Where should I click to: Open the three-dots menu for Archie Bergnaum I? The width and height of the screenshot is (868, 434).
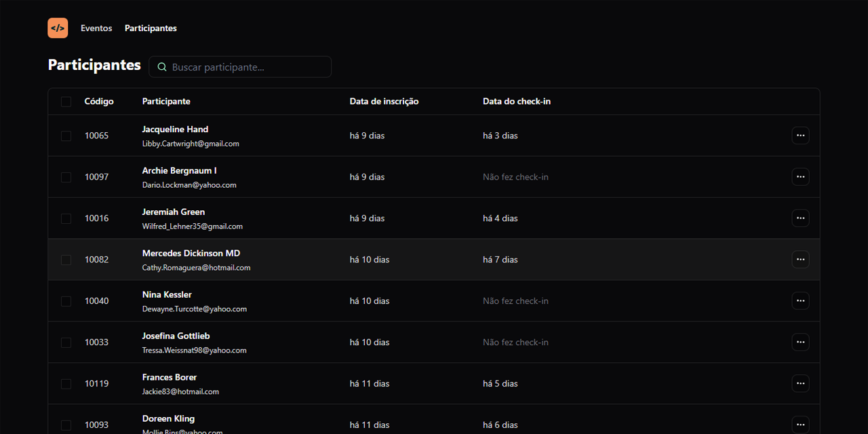pyautogui.click(x=800, y=177)
